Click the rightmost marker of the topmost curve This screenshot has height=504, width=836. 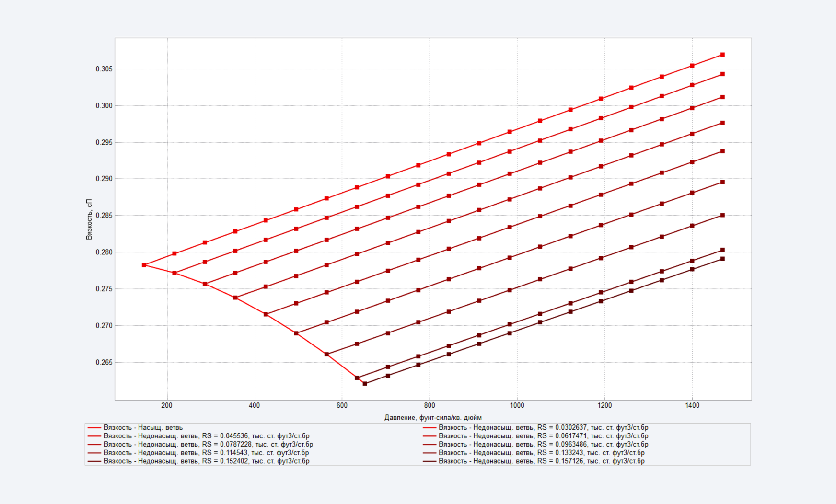point(722,55)
